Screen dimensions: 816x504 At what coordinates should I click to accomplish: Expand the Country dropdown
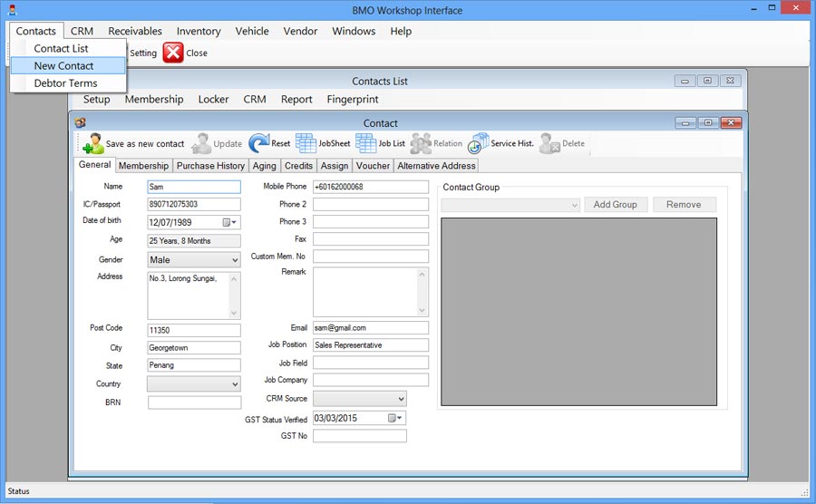[x=235, y=383]
